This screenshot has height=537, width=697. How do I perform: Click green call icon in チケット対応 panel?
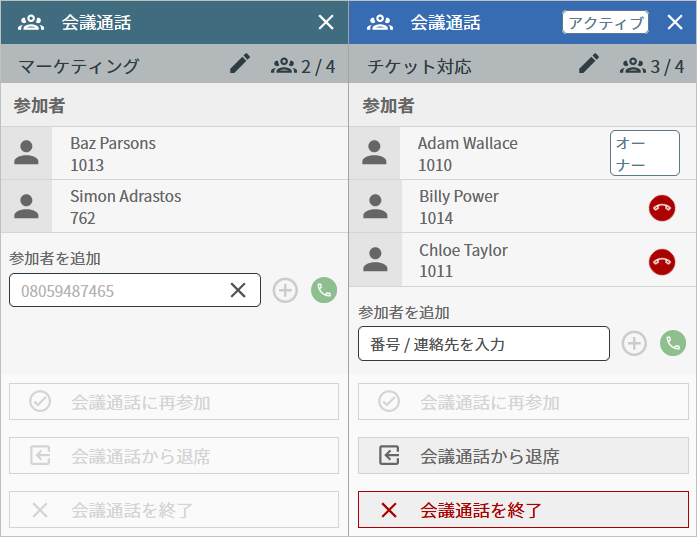point(673,343)
